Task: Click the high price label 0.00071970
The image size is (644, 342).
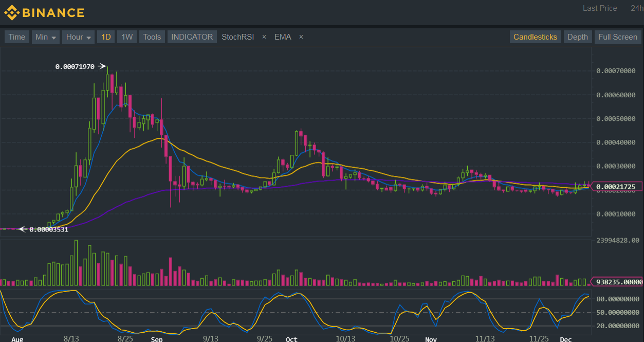Action: tap(76, 66)
